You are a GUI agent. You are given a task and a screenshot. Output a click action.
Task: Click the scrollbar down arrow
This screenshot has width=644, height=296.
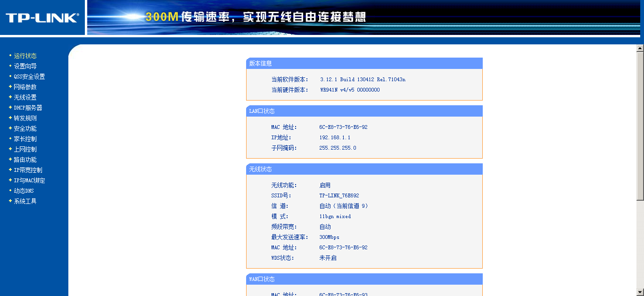coord(640,292)
